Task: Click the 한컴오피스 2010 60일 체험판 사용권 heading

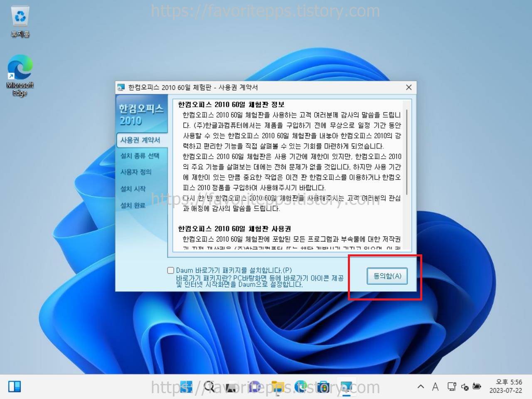Action: click(234, 229)
